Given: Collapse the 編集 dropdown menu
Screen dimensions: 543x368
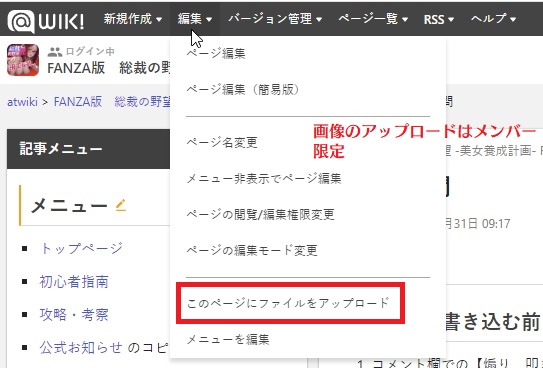Looking at the screenshot, I should tap(195, 19).
